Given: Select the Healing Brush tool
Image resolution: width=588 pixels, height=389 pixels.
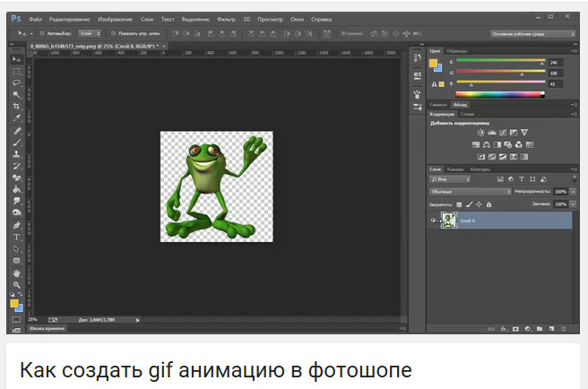Looking at the screenshot, I should point(16,131).
